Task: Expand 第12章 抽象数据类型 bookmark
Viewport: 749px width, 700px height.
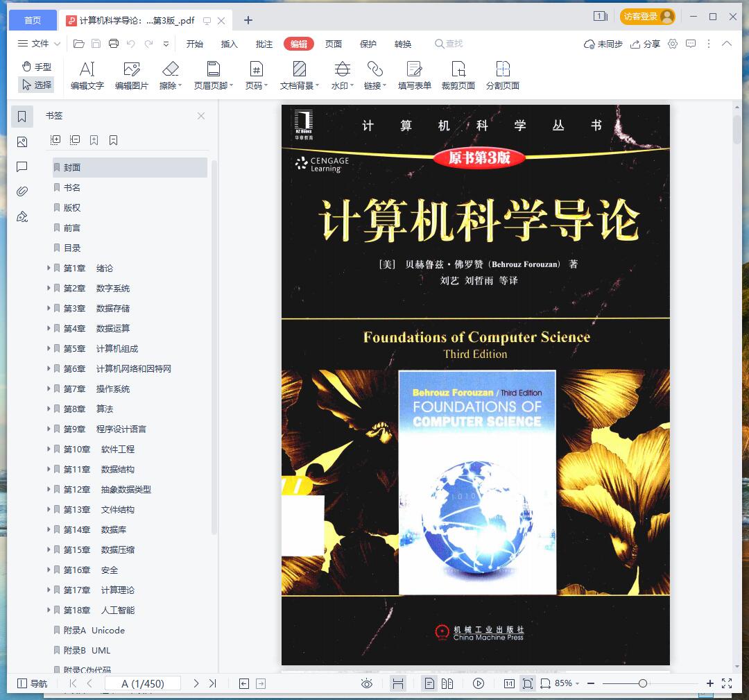Action: [49, 489]
